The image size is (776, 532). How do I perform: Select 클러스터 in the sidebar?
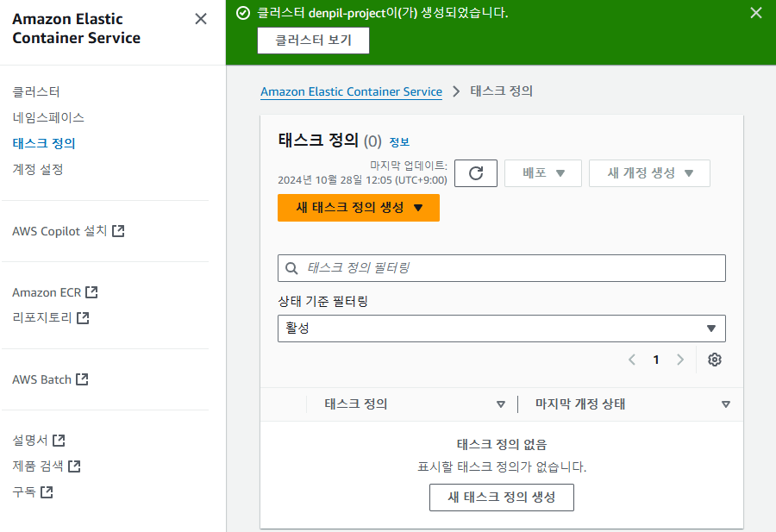click(36, 92)
